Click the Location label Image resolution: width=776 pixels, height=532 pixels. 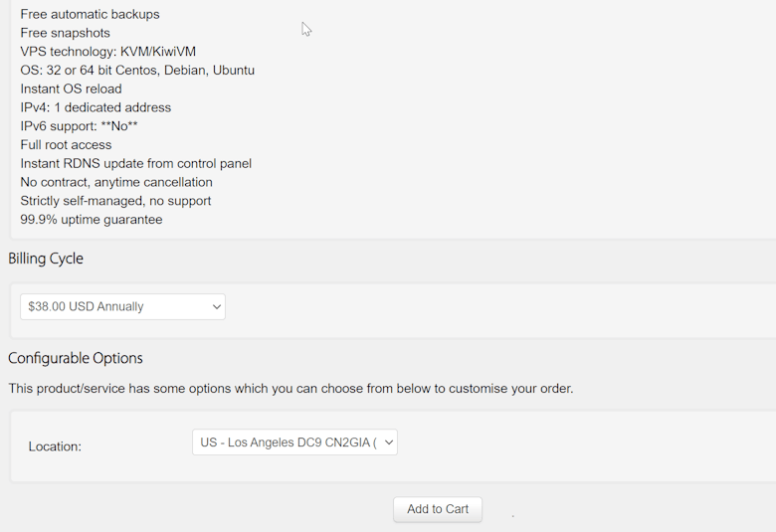[x=55, y=446]
